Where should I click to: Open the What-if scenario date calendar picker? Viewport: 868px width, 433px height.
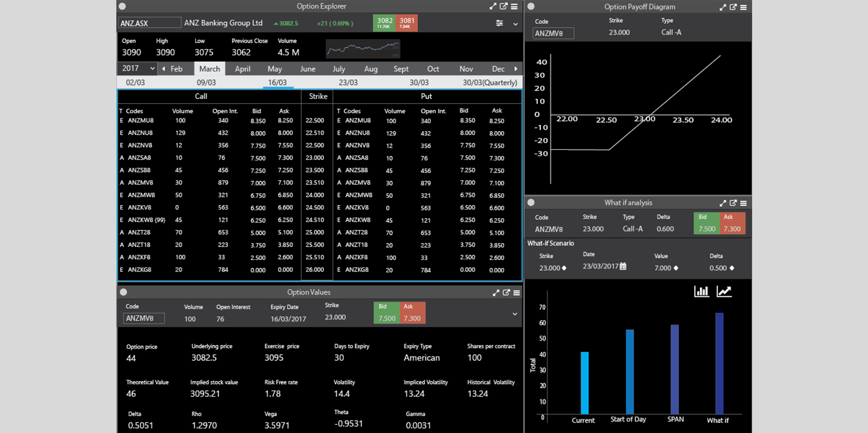point(623,266)
